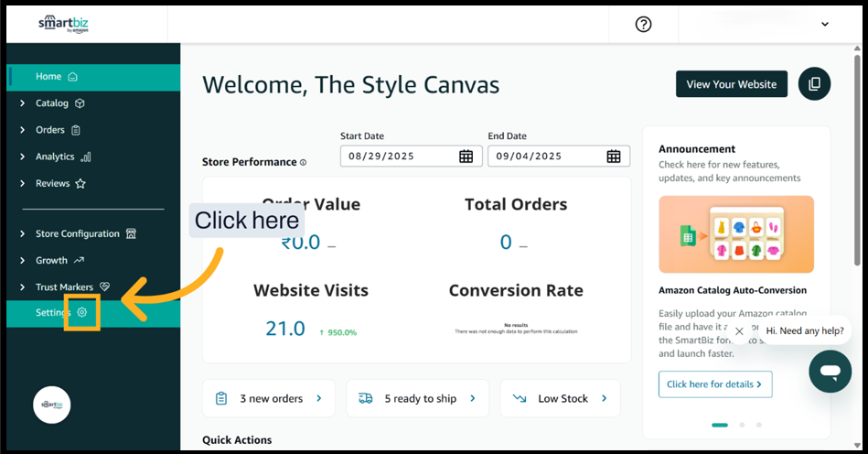Go to Home in sidebar

tap(57, 77)
